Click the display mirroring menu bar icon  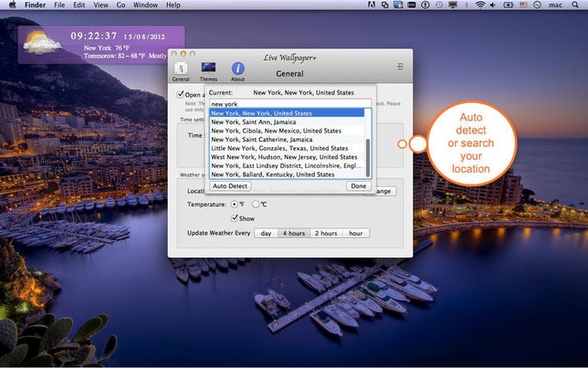click(453, 5)
